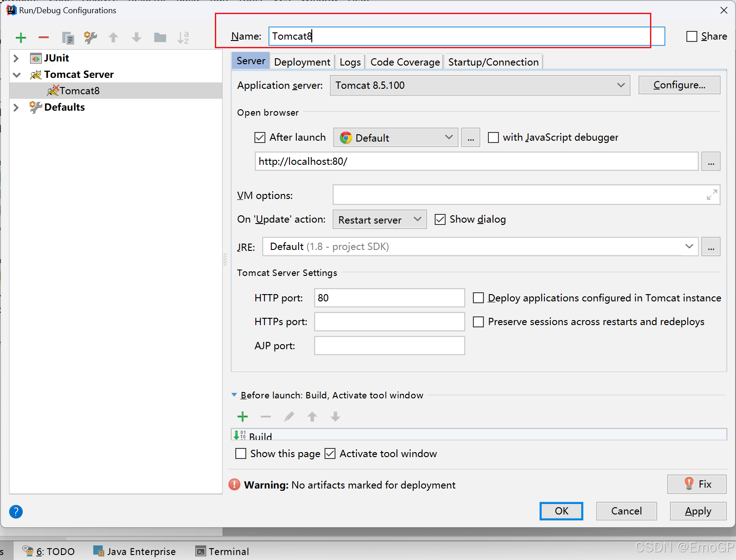Copy configuration using the duplicate icon
The width and height of the screenshot is (736, 560).
point(68,38)
